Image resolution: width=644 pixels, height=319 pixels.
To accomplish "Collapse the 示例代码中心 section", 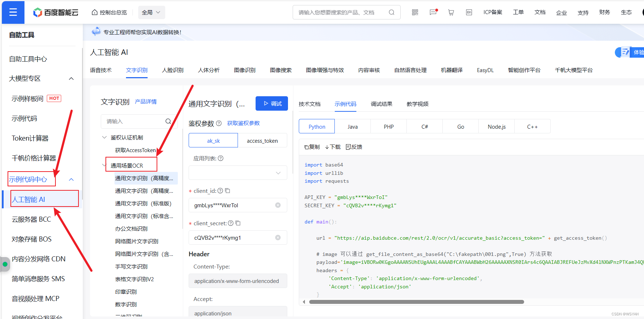I will (x=71, y=180).
